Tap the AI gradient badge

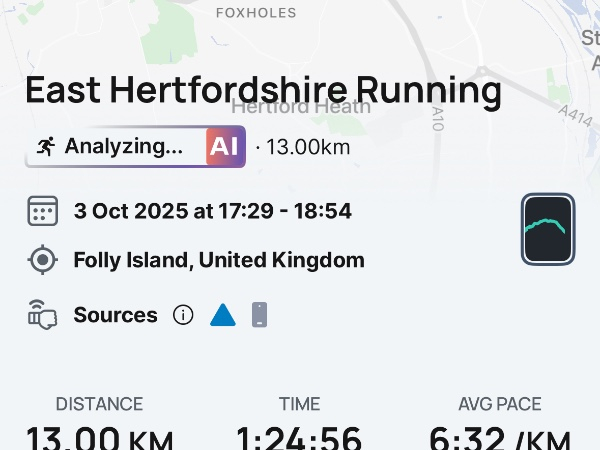pos(225,146)
